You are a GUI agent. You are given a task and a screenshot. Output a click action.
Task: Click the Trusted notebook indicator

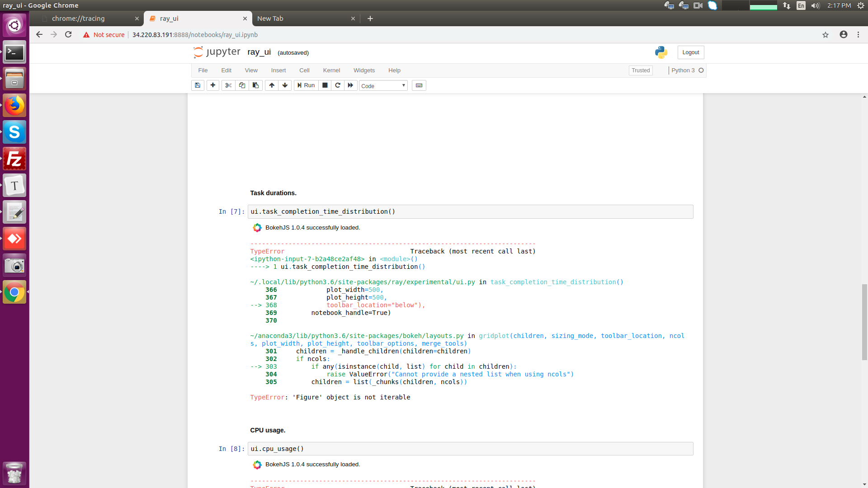641,70
